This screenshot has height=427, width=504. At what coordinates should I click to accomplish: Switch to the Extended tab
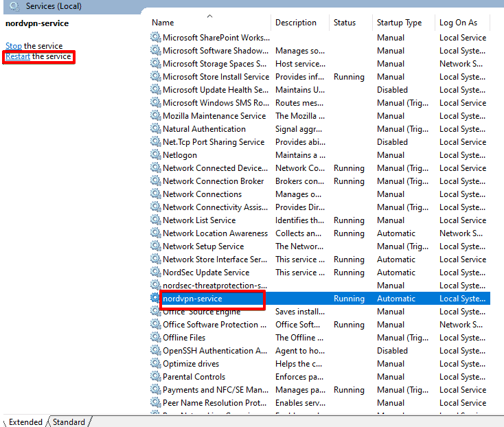[25, 422]
